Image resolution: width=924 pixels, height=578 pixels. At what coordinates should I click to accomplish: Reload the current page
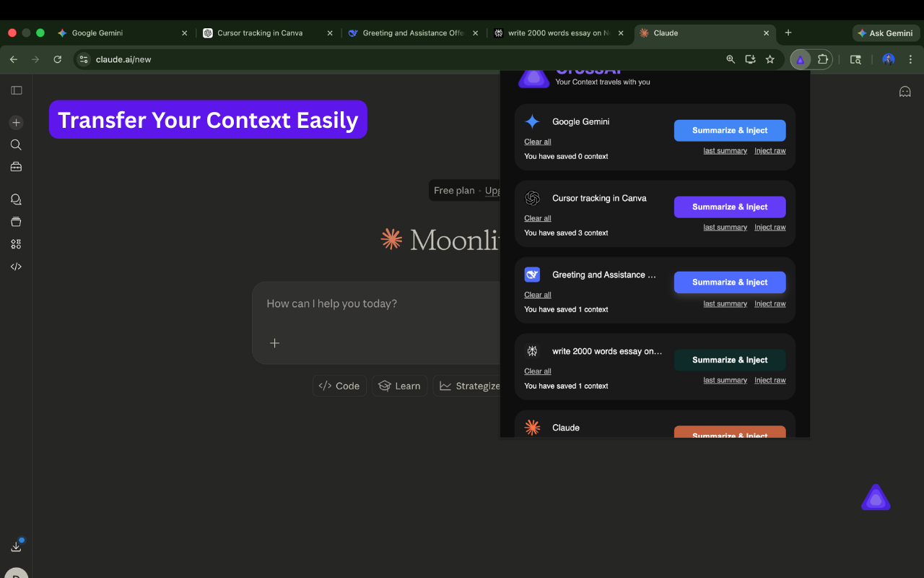coord(58,60)
